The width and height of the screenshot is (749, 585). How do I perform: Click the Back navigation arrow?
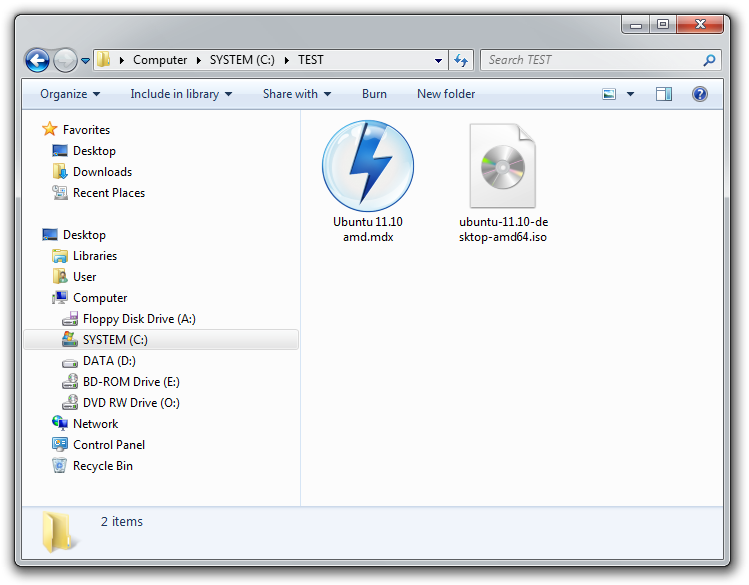(37, 60)
